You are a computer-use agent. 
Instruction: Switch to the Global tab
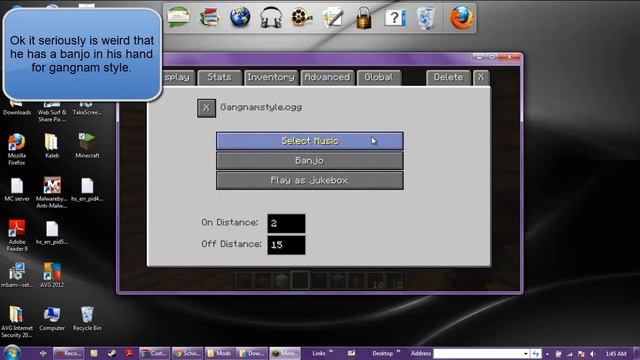coord(379,77)
